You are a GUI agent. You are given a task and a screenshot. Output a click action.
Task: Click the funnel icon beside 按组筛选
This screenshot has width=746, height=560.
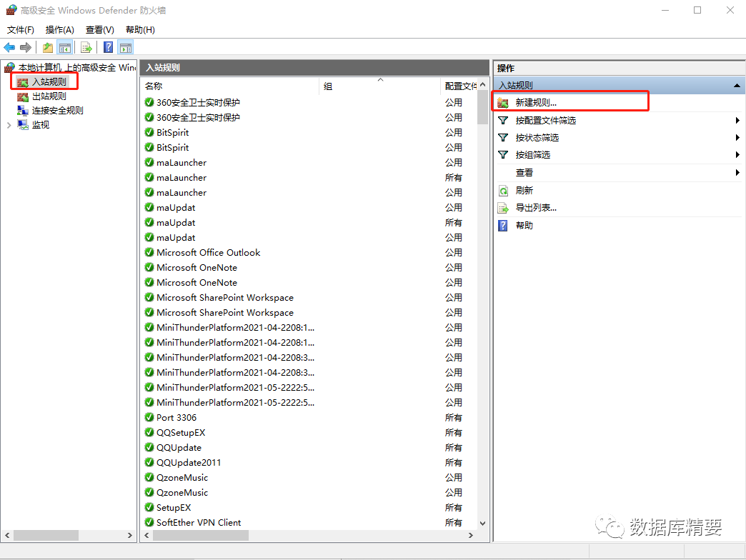point(503,155)
